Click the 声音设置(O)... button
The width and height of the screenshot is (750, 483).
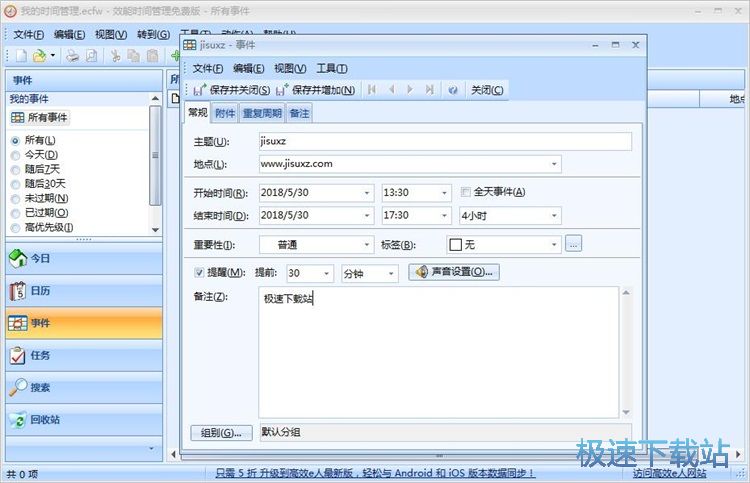(454, 272)
